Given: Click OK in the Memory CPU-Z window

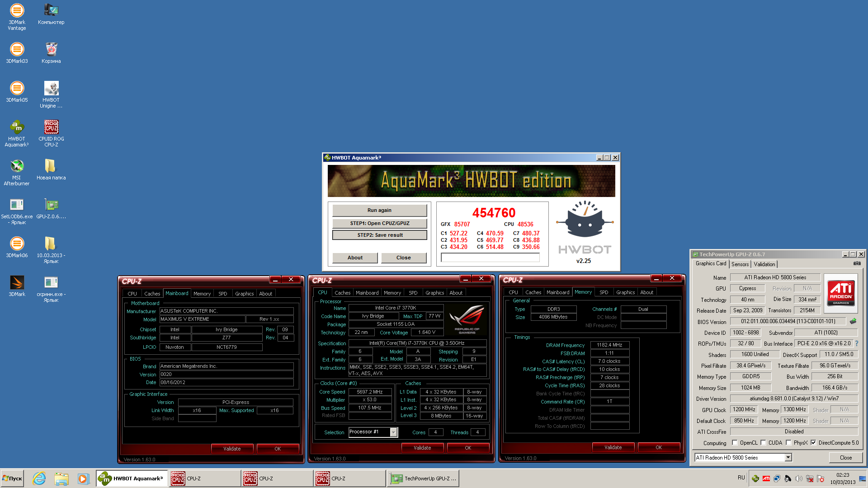Looking at the screenshot, I should (x=659, y=447).
